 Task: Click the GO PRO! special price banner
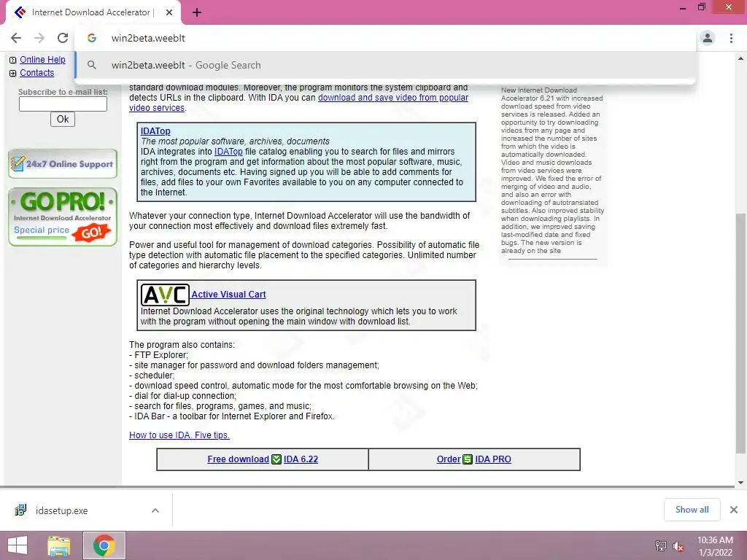(x=63, y=217)
